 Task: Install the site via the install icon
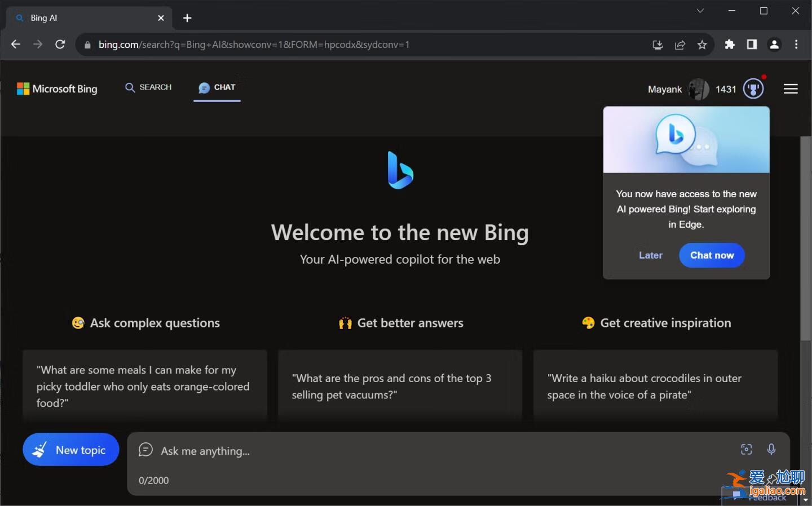[657, 45]
